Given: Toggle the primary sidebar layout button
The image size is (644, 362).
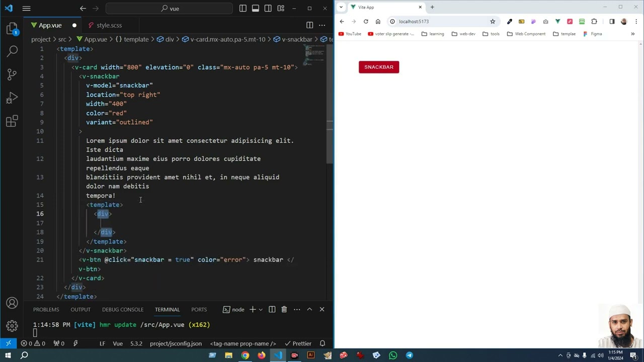Looking at the screenshot, I should 243,8.
